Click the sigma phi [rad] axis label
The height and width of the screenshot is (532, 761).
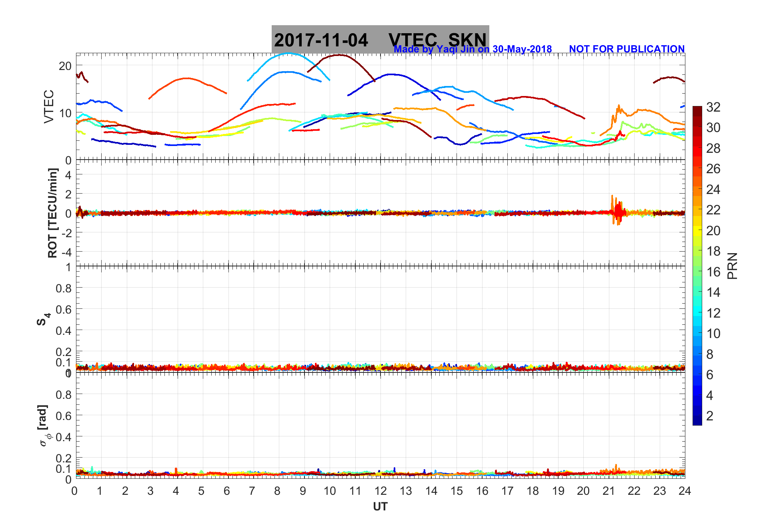(44, 425)
